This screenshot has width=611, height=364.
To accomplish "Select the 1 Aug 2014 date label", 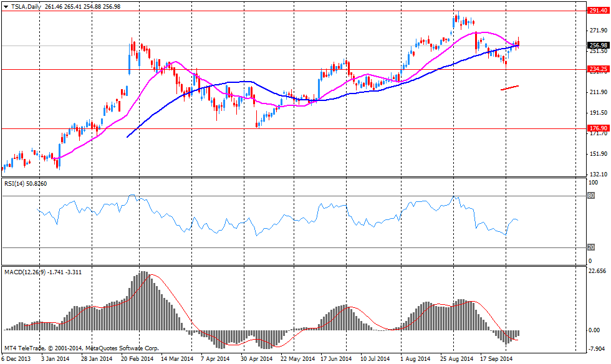I will click(x=415, y=358).
